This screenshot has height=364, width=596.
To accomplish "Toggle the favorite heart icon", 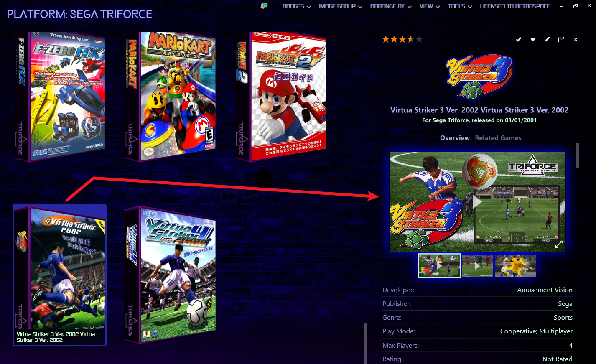I will (533, 39).
